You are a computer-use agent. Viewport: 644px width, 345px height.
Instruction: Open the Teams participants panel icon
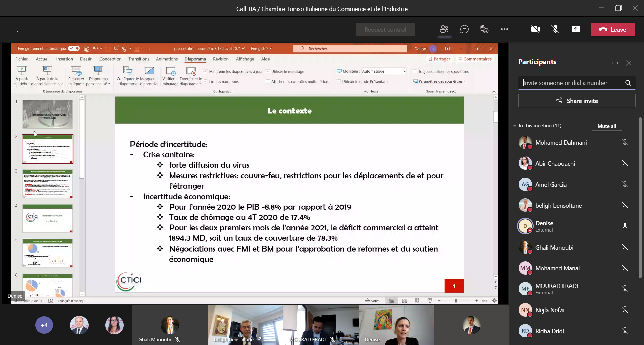coord(444,29)
